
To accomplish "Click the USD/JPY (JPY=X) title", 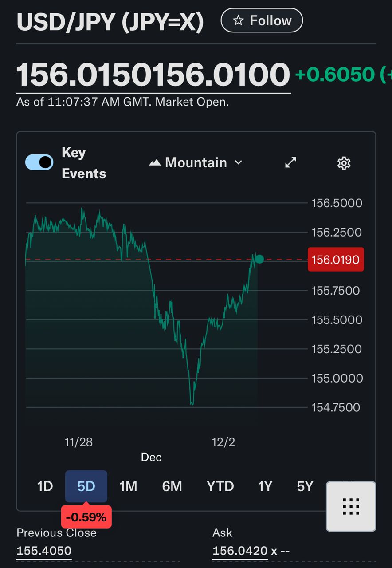I will 110,22.
